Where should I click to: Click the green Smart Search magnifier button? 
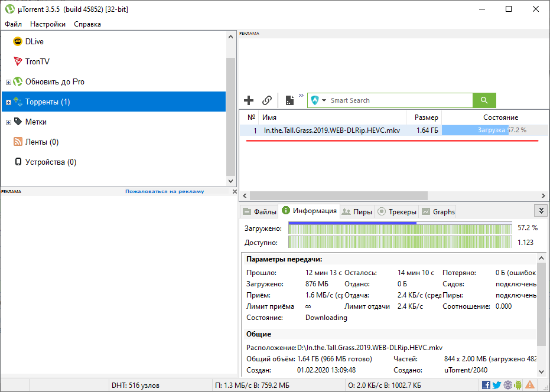click(484, 100)
